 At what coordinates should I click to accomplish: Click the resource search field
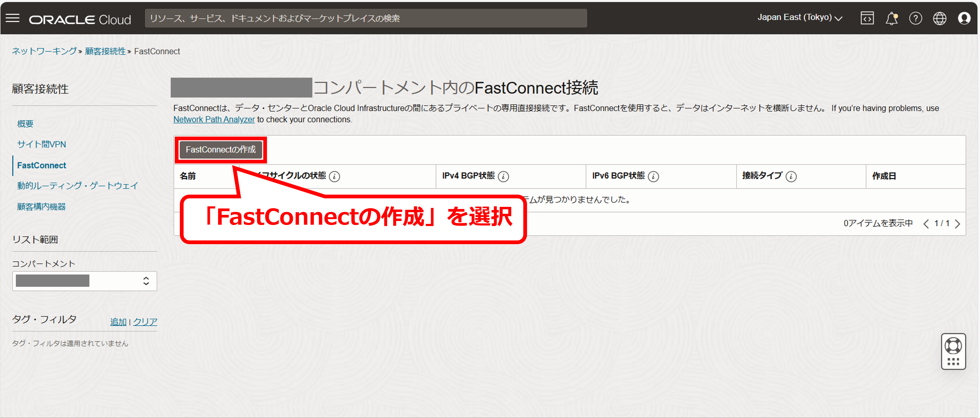pos(365,18)
